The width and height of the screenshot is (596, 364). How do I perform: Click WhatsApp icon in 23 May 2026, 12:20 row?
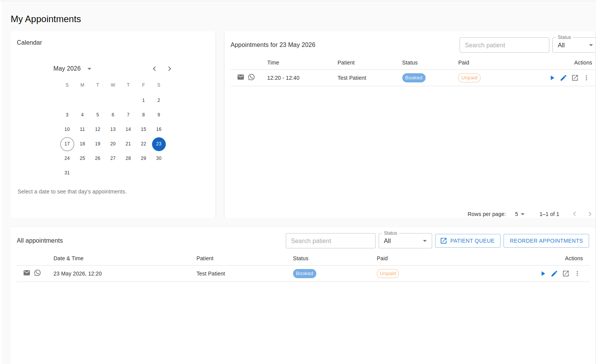(x=37, y=273)
